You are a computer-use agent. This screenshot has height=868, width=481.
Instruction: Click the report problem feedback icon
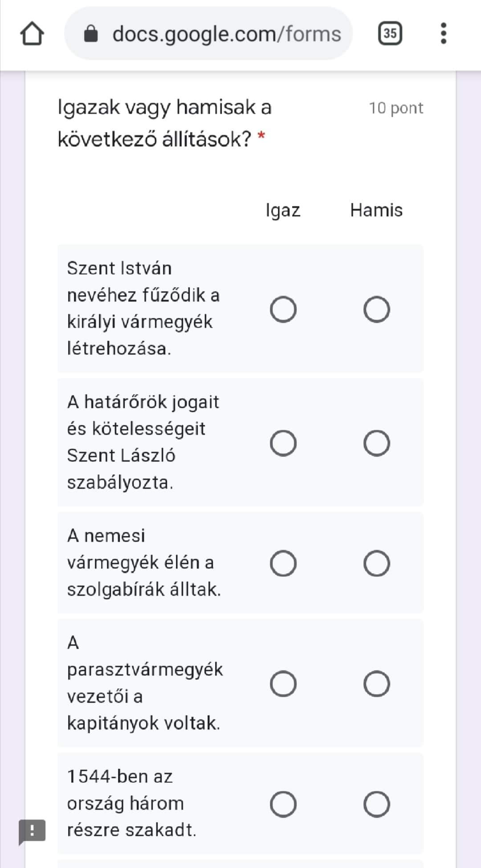point(32,831)
